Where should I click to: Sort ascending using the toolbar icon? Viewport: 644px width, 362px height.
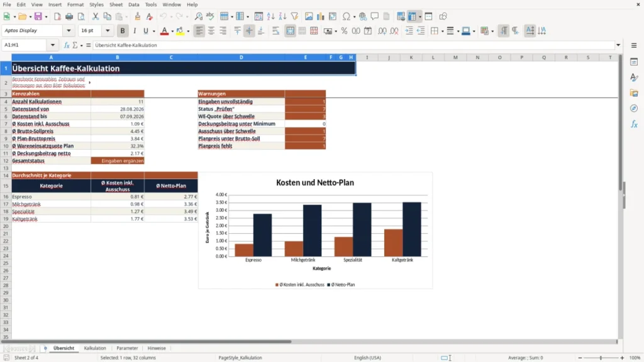270,16
